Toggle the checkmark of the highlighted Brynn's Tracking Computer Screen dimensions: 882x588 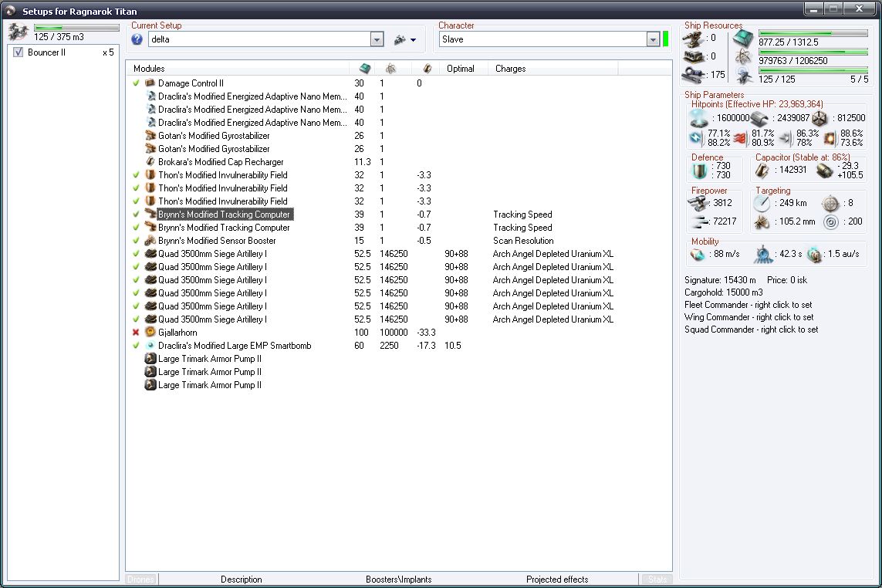pyautogui.click(x=136, y=215)
